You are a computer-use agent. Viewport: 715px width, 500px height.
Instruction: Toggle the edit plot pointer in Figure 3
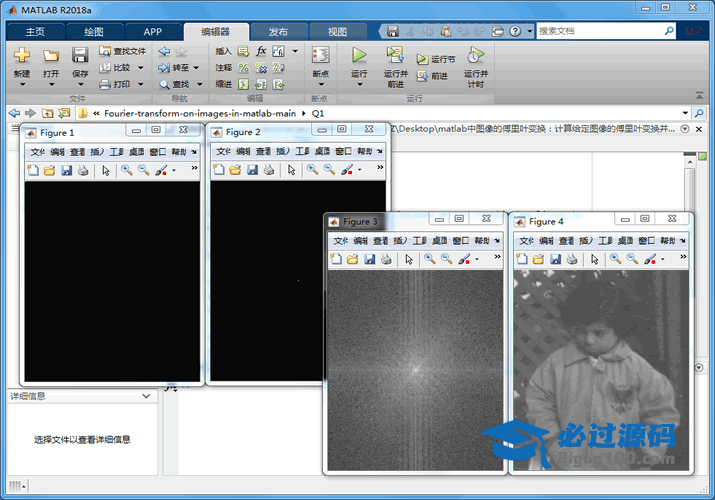pyautogui.click(x=409, y=259)
